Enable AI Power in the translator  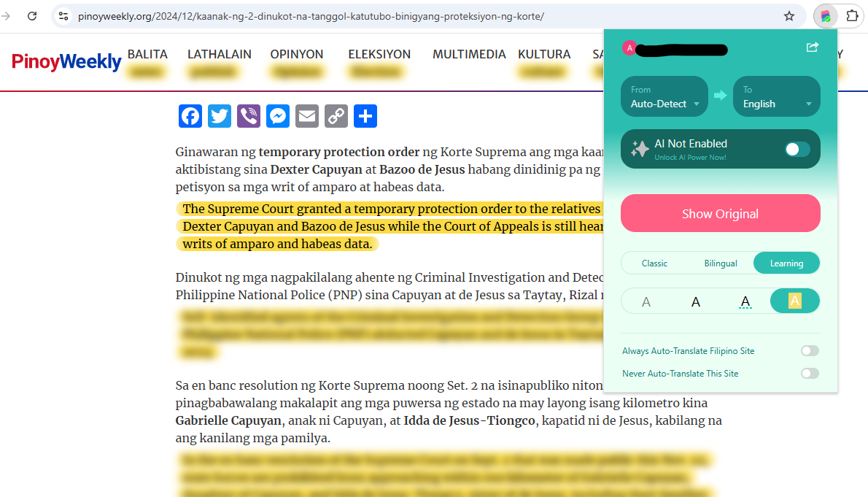pyautogui.click(x=797, y=149)
